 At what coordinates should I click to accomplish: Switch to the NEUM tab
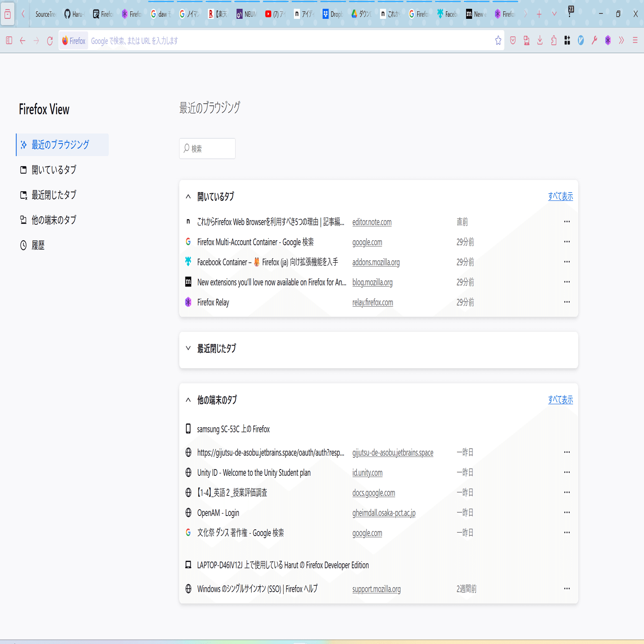click(x=246, y=14)
